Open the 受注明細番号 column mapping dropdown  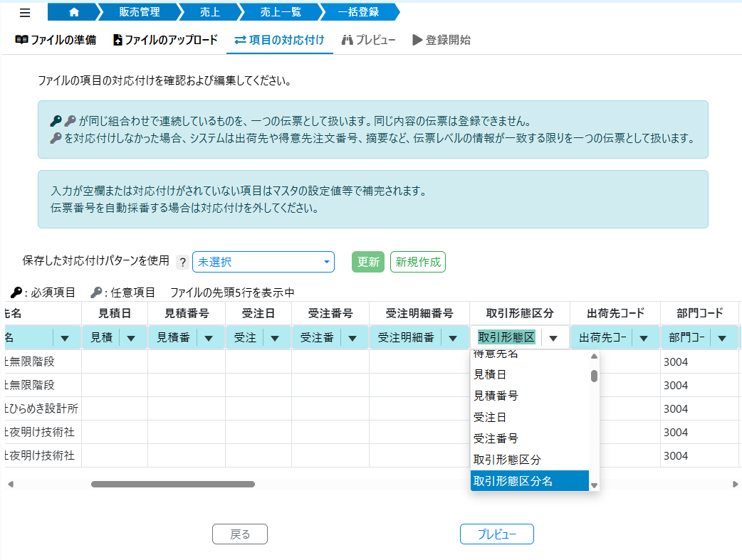tap(453, 337)
